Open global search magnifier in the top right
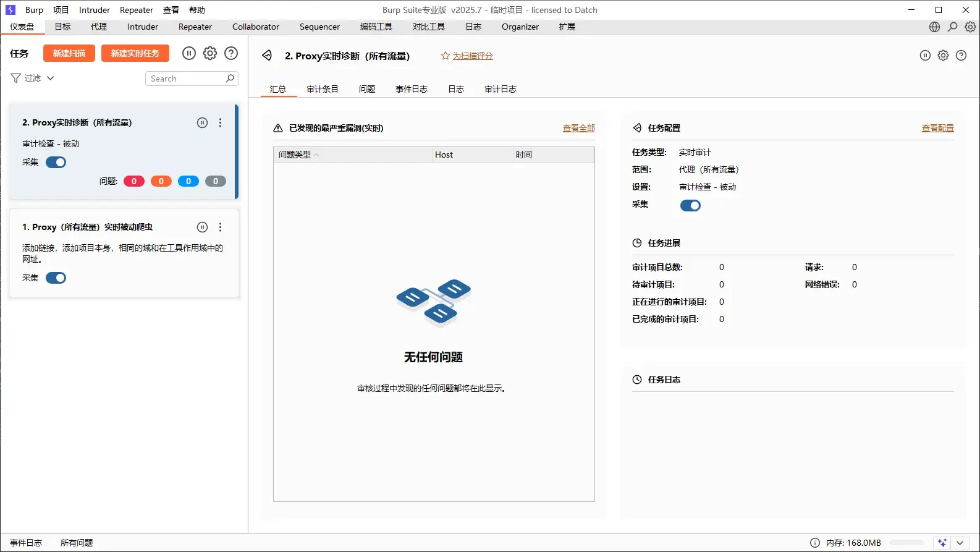The height and width of the screenshot is (552, 980). 952,27
